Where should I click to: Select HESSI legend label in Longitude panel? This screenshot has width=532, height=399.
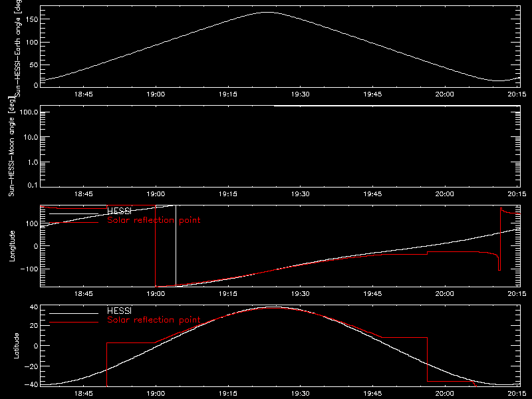(119, 211)
